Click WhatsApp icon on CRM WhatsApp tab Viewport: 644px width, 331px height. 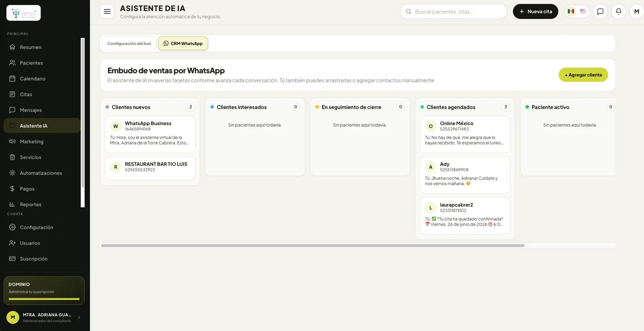tap(166, 43)
